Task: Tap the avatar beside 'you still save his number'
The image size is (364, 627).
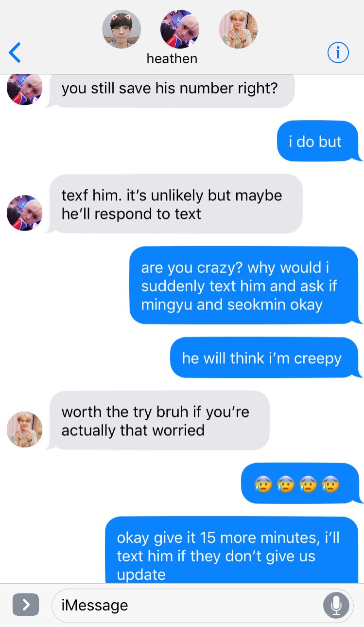Action: tap(25, 89)
